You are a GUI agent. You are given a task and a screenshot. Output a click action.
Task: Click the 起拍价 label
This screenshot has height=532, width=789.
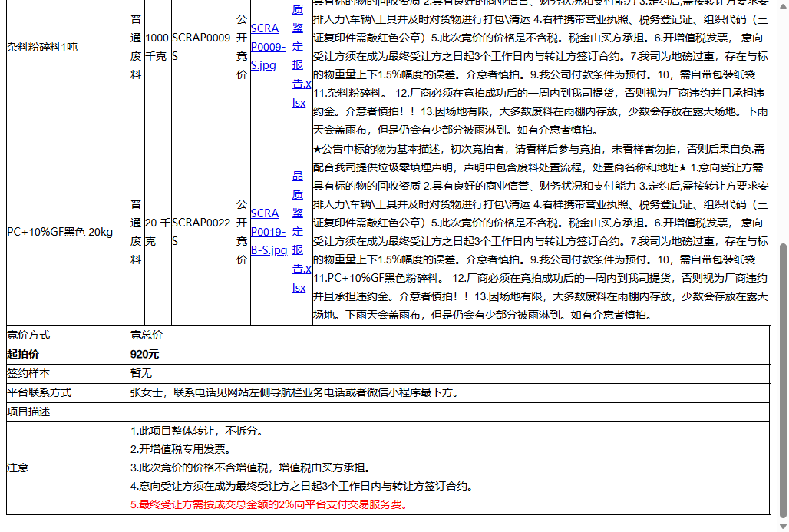coord(23,355)
